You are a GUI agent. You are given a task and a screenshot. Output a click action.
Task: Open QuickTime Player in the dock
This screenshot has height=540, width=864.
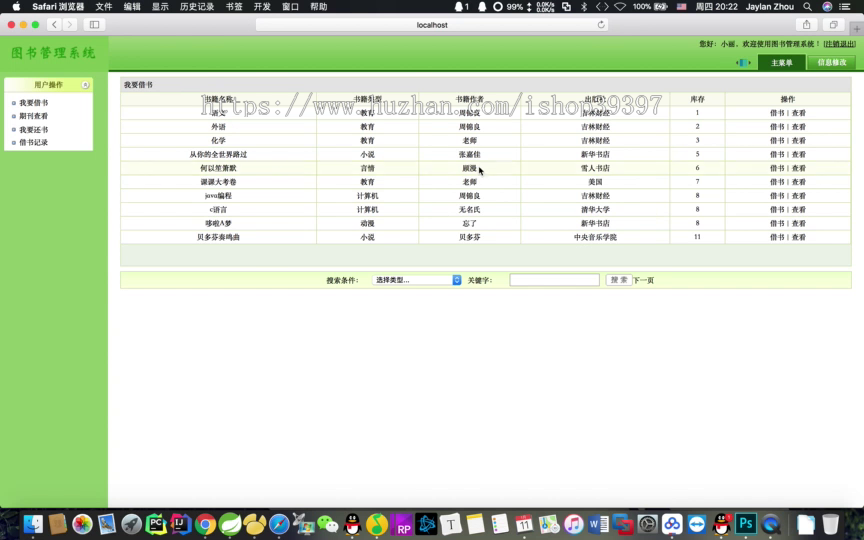coord(770,524)
